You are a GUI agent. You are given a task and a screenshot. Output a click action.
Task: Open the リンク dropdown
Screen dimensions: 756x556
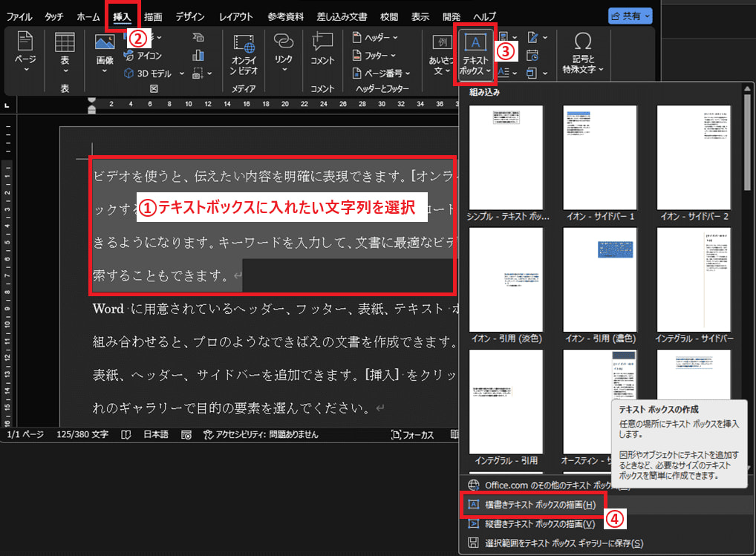[x=284, y=53]
